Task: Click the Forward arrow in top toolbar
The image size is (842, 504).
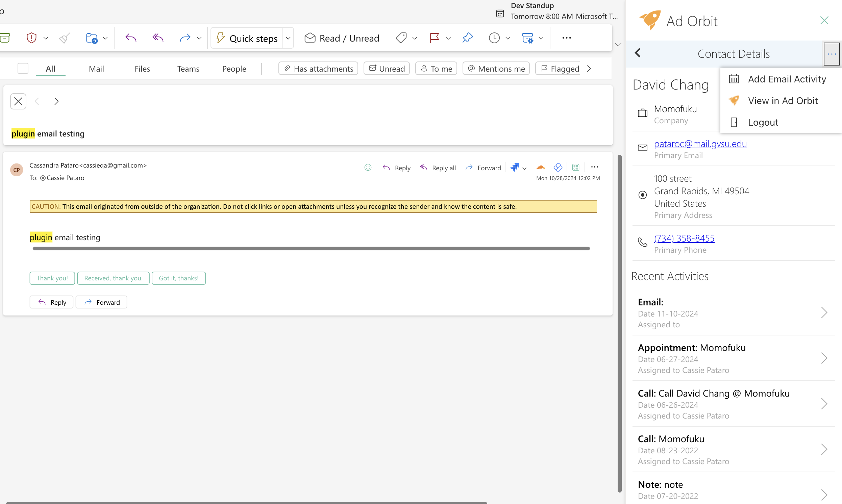Action: pos(185,38)
